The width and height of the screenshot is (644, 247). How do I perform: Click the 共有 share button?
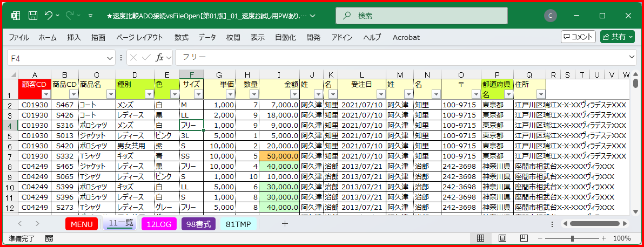point(617,37)
